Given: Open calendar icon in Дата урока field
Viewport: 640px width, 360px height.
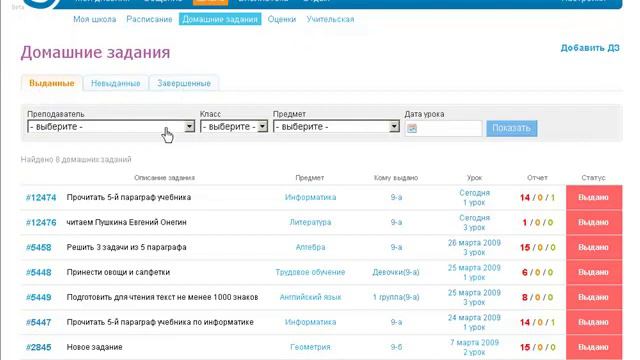Looking at the screenshot, I should [412, 129].
